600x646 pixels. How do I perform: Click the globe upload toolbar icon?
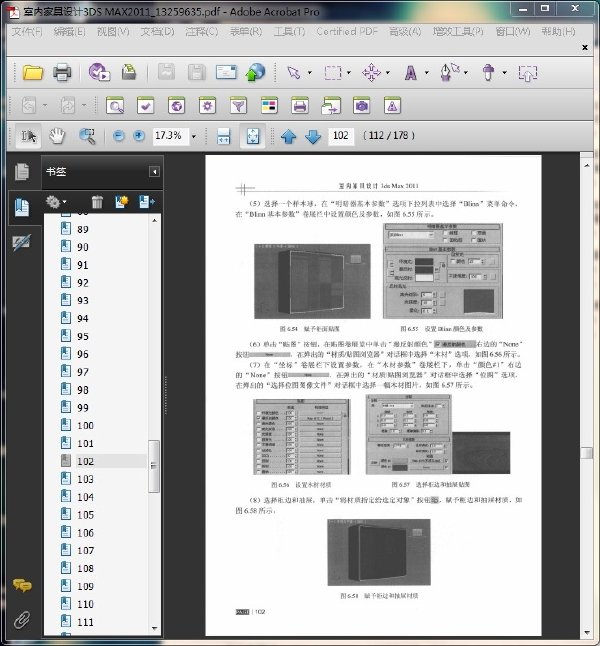255,72
